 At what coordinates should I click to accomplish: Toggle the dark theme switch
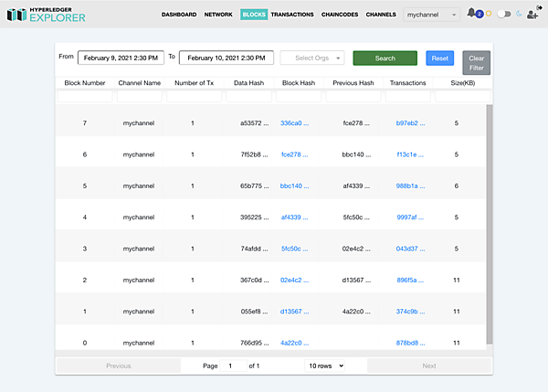coord(503,15)
